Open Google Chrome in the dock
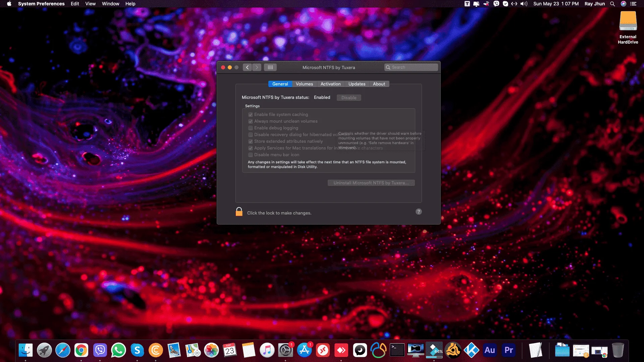The width and height of the screenshot is (644, 362). click(81, 350)
